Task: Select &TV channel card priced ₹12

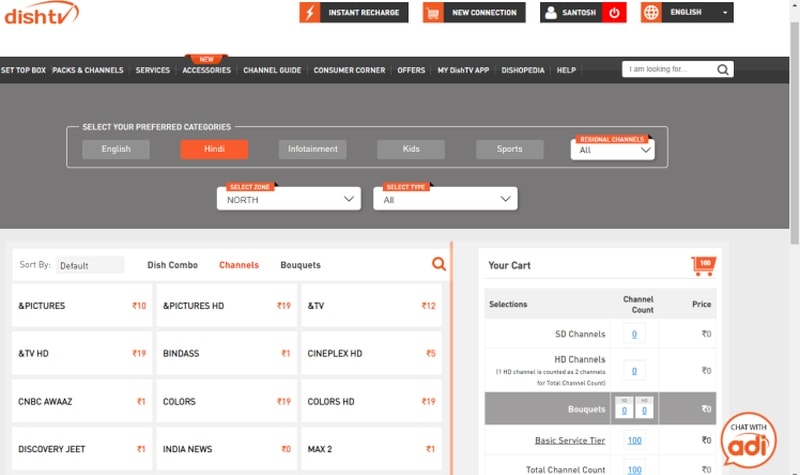Action: tap(371, 306)
